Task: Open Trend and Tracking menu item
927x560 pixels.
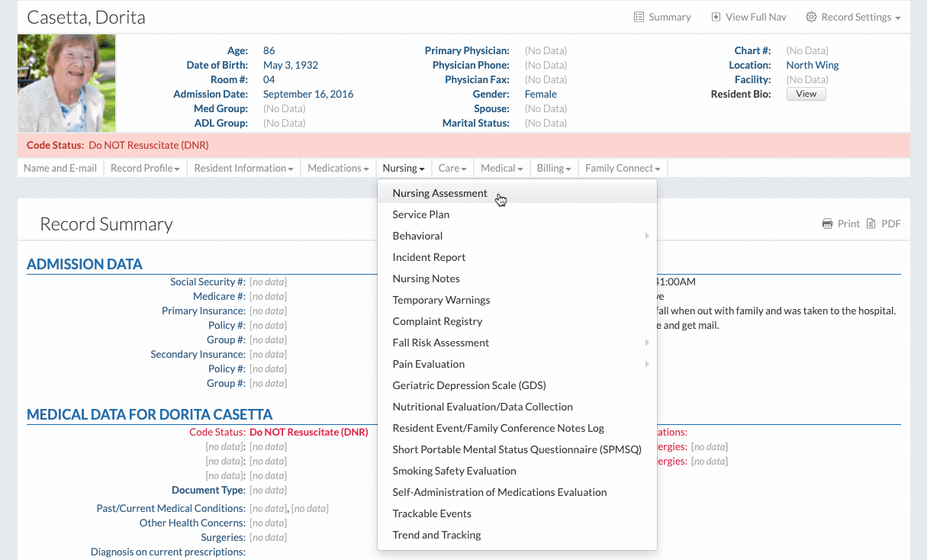Action: tap(436, 535)
